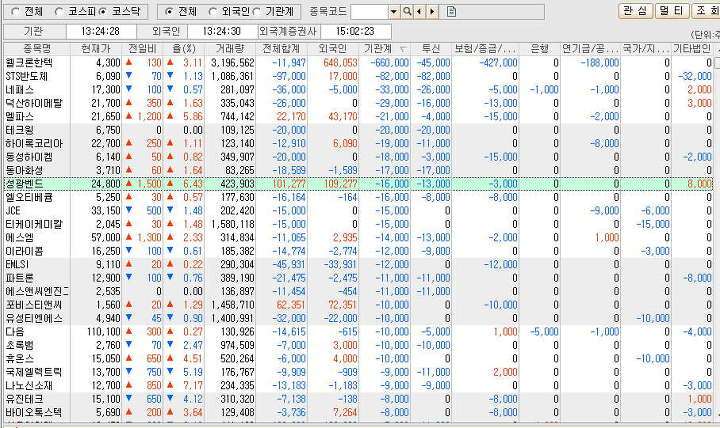Select stock row ENLSI
Screen dimensions: 720x428
(358, 265)
